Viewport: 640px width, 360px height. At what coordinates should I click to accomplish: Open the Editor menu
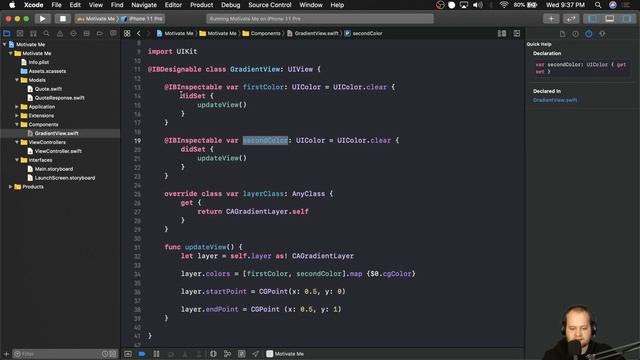click(173, 5)
